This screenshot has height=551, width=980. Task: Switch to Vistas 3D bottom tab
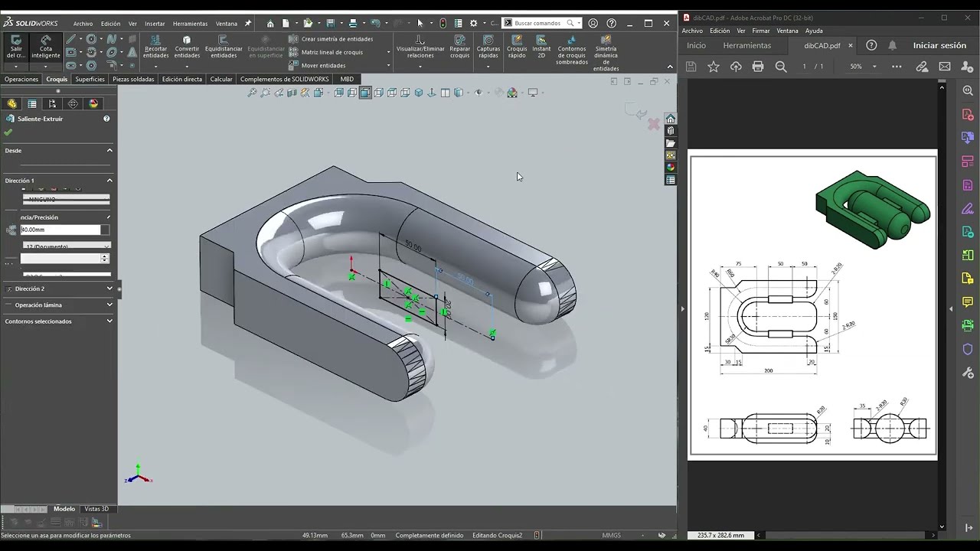pos(96,509)
